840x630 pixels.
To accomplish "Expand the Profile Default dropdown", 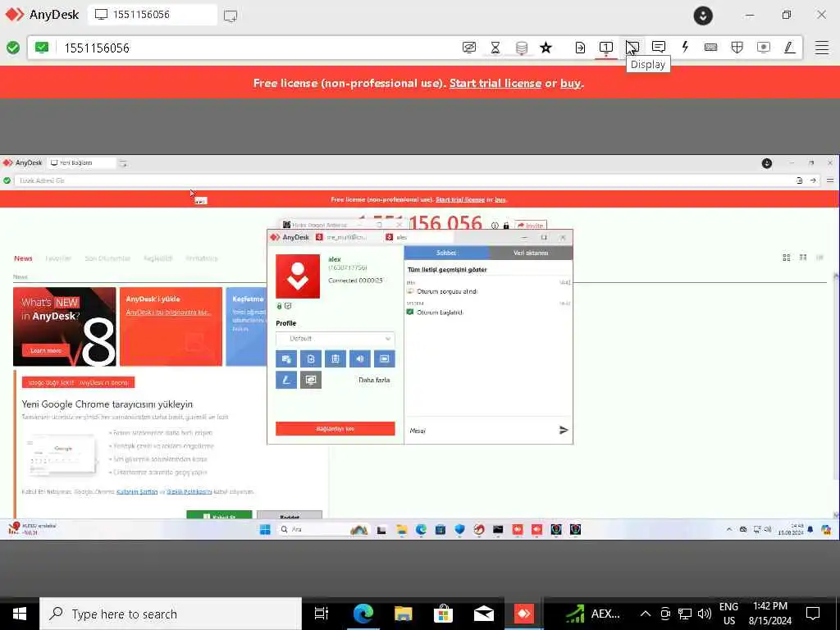I will 336,339.
